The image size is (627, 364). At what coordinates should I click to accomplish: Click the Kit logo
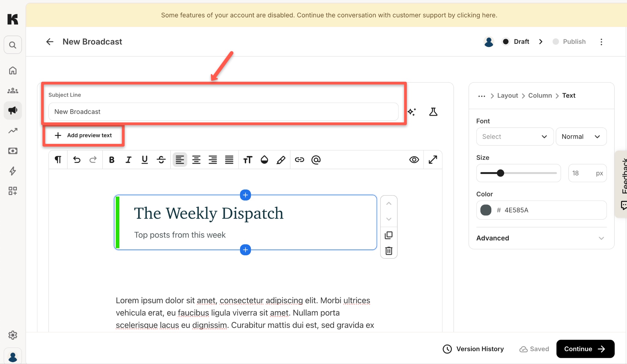click(13, 19)
